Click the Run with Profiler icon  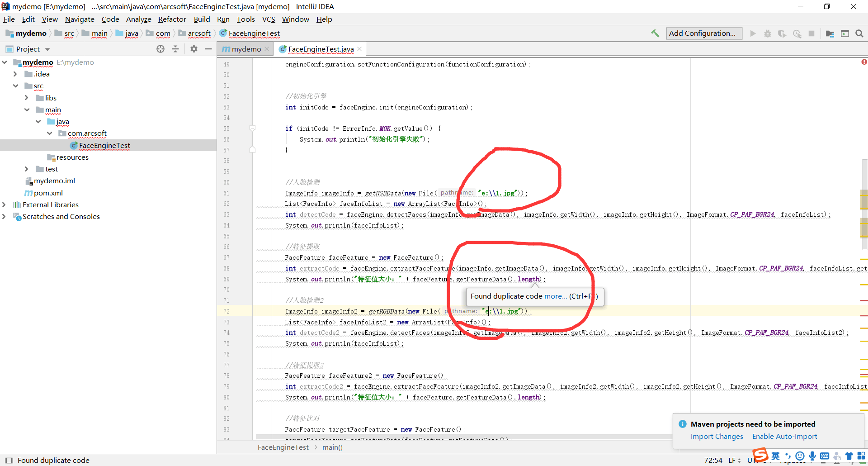(797, 33)
